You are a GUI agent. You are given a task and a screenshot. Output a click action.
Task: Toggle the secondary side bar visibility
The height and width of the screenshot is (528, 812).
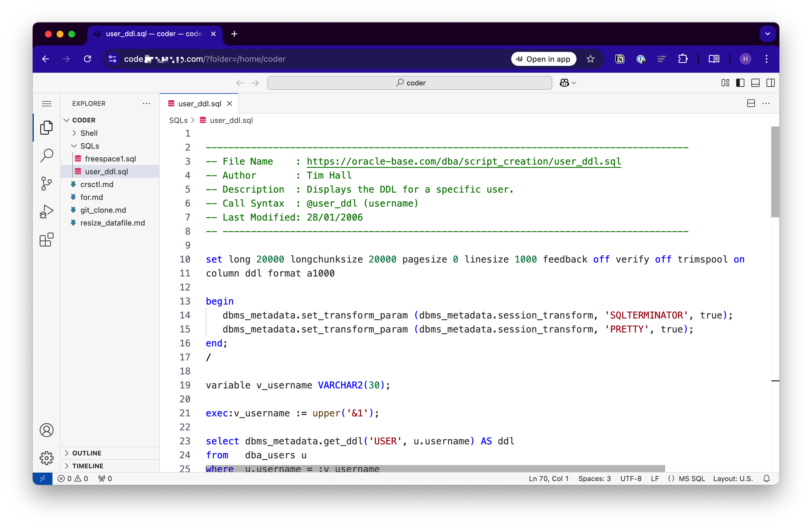pyautogui.click(x=770, y=83)
